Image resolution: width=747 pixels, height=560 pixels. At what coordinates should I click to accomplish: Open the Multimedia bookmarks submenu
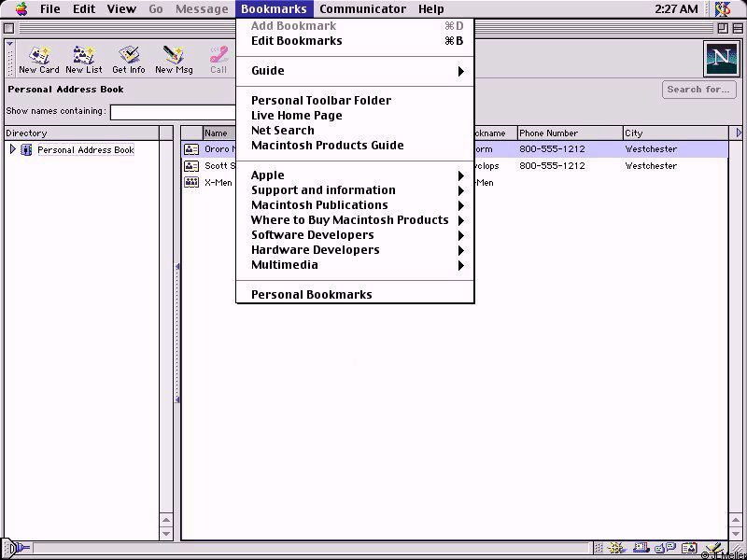pos(355,265)
